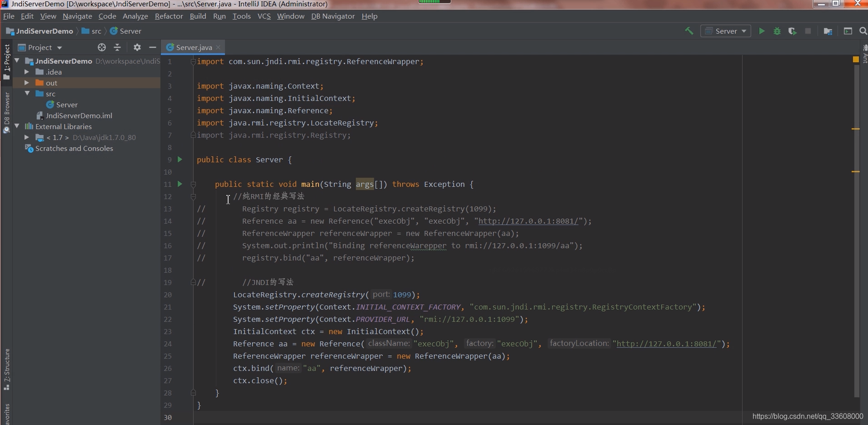The width and height of the screenshot is (868, 425).
Task: Click the fold marker at line 19
Action: [193, 282]
